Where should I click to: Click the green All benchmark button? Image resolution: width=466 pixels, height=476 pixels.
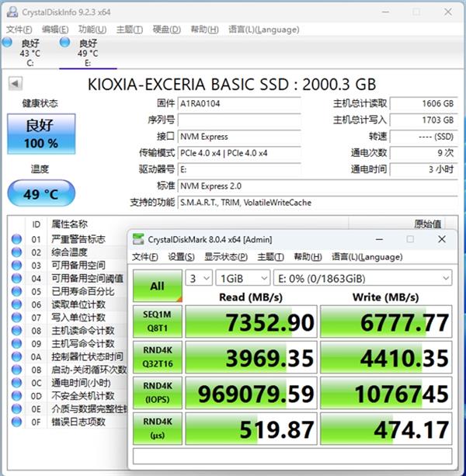click(x=157, y=286)
